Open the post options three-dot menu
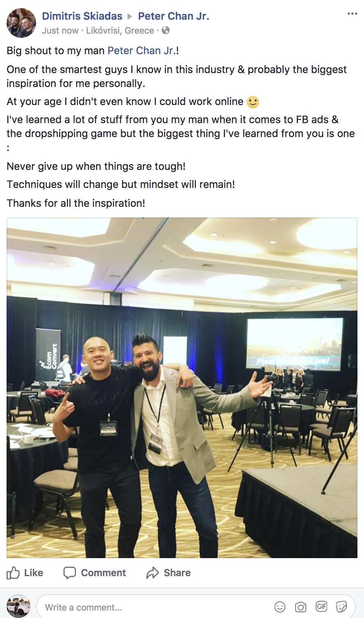 click(352, 14)
